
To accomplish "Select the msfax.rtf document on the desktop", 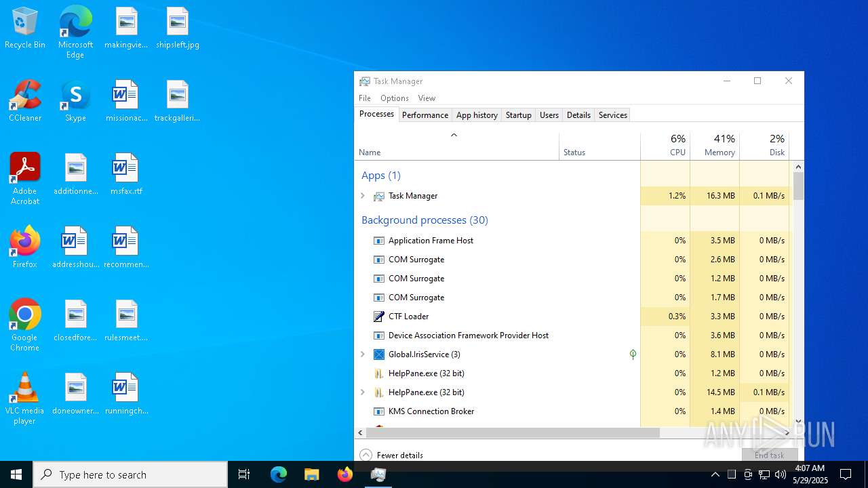I will tap(126, 175).
